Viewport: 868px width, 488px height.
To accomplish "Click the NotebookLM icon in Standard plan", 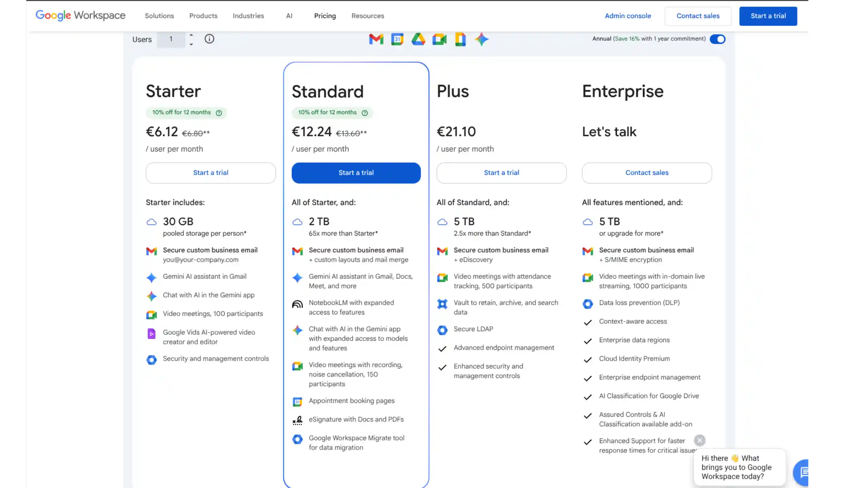I will pos(297,304).
